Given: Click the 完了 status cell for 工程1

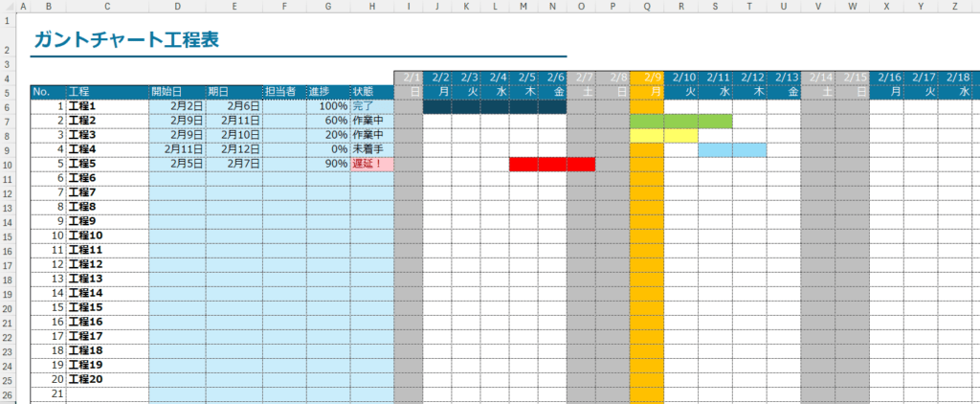Looking at the screenshot, I should (x=371, y=107).
